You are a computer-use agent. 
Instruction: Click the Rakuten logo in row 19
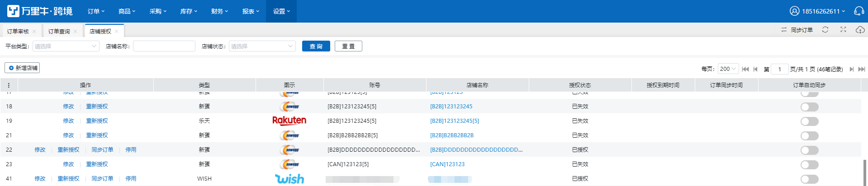289,121
